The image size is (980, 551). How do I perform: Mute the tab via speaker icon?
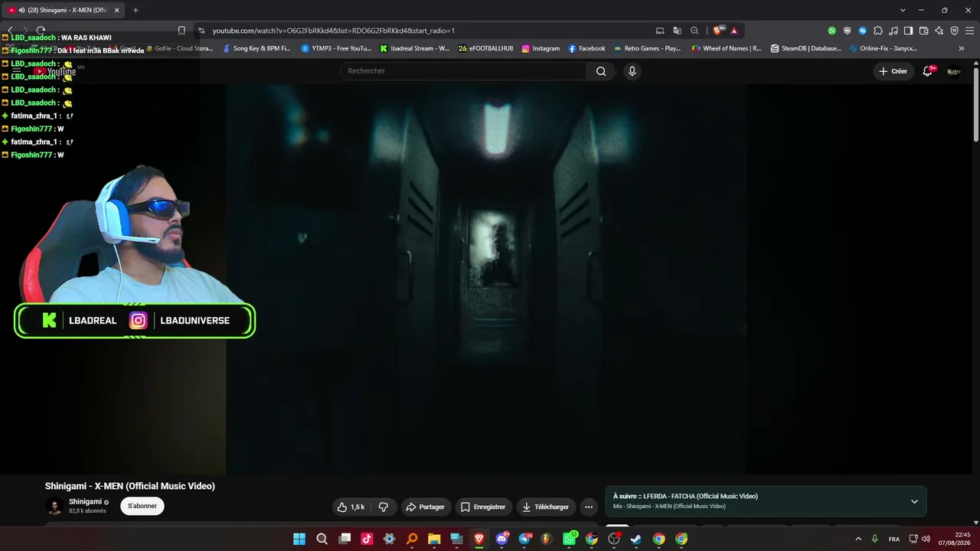click(21, 10)
